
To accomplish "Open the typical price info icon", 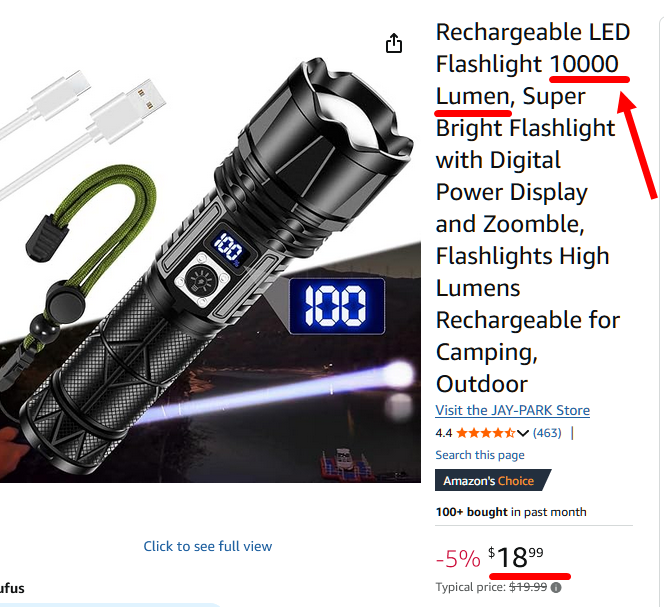I will pos(556,588).
